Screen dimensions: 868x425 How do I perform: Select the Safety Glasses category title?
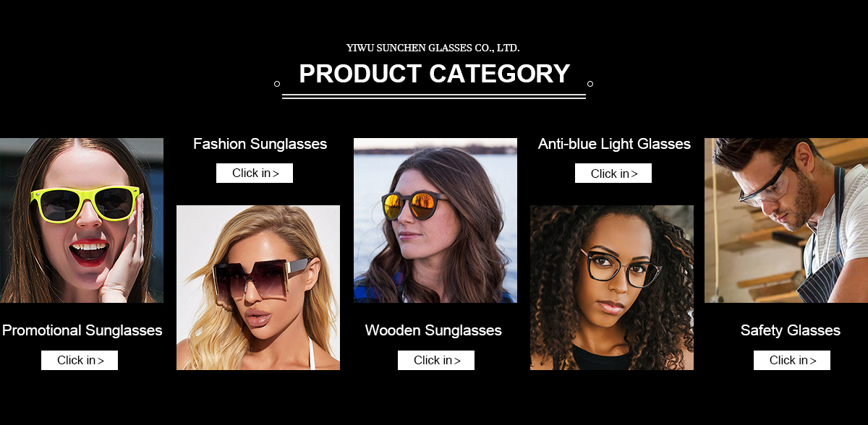point(791,330)
